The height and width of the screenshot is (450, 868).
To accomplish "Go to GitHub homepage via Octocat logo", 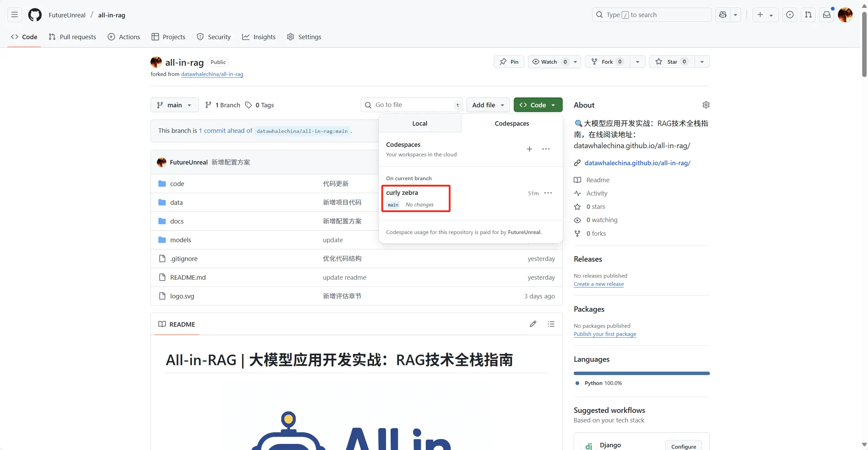I will point(35,15).
